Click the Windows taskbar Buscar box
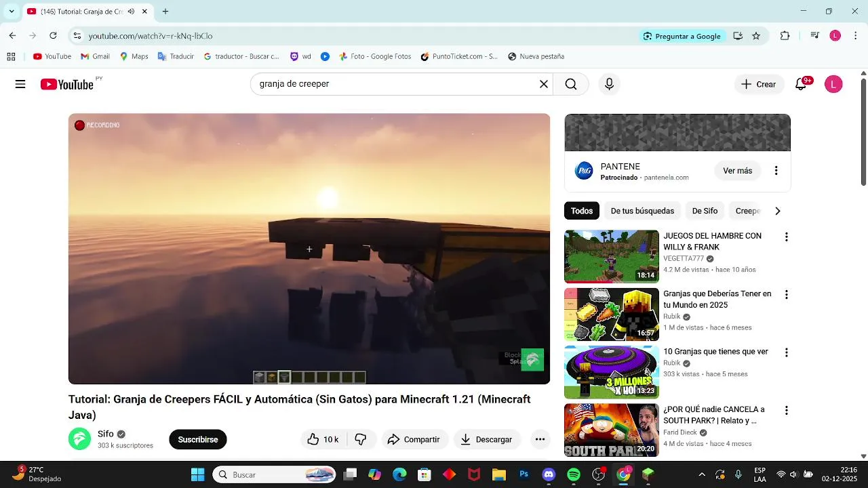The height and width of the screenshot is (488, 868). [275, 474]
